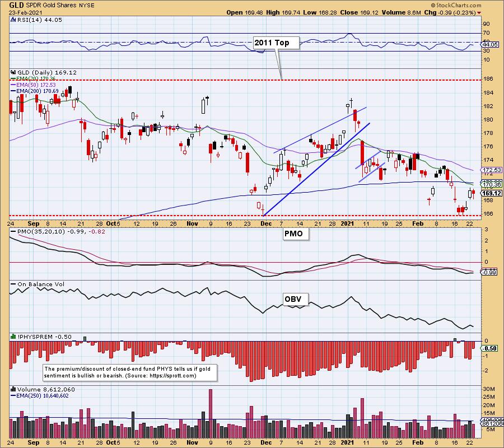The width and height of the screenshot is (504, 448).
Task: Click the 'OBV' annotation box
Action: click(295, 299)
